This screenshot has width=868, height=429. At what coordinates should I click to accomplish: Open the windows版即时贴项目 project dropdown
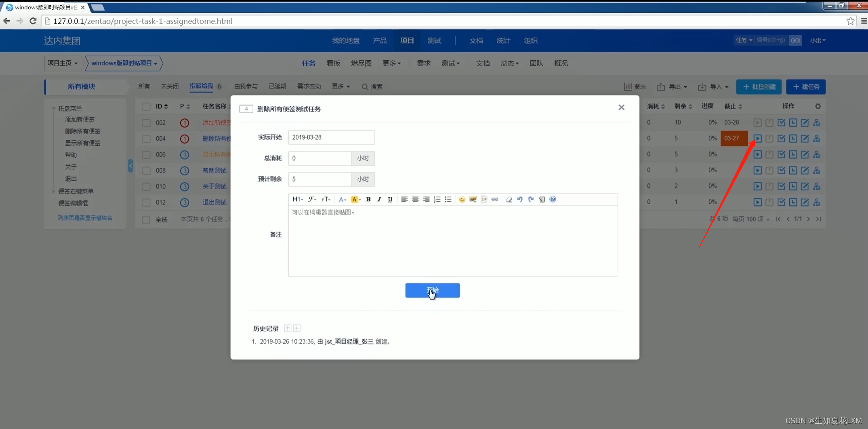pos(124,63)
